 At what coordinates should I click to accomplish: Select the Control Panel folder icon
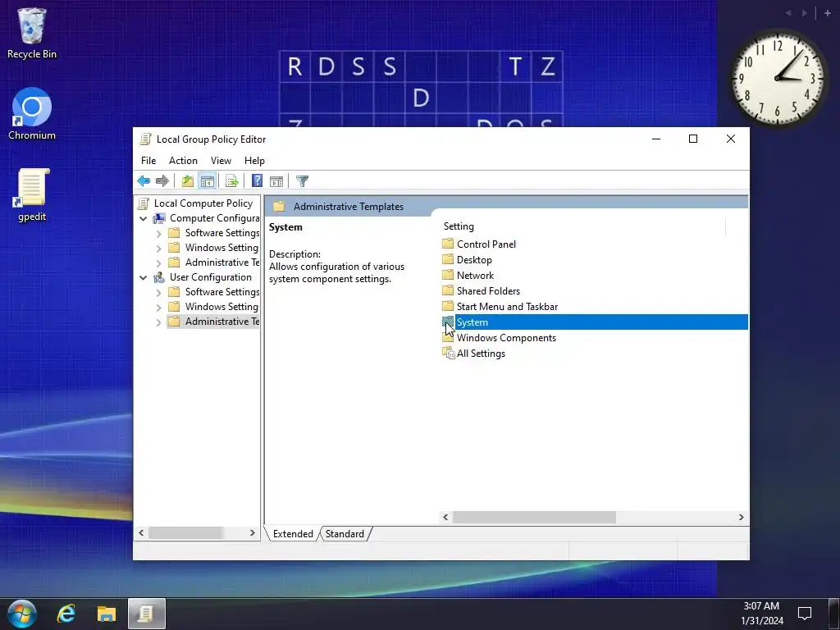click(x=448, y=244)
